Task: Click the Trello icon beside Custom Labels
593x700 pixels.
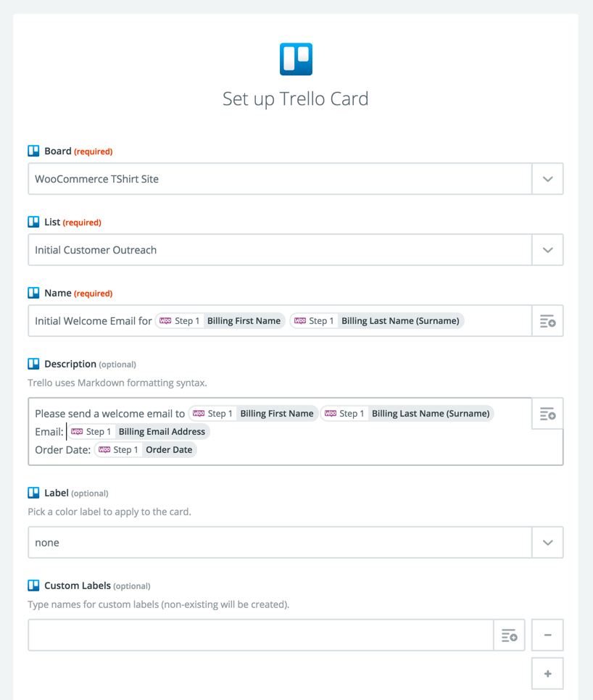Action: (x=33, y=586)
